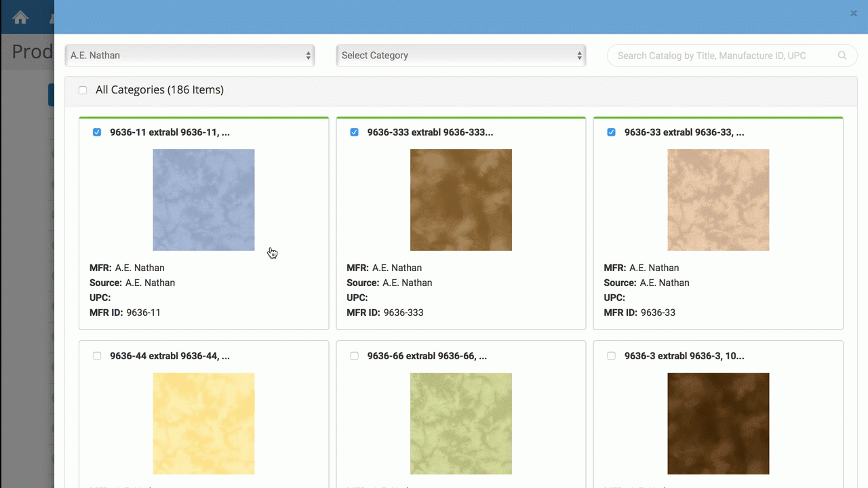
Task: Check the 9636-3 extrabl checkbox
Action: (611, 356)
